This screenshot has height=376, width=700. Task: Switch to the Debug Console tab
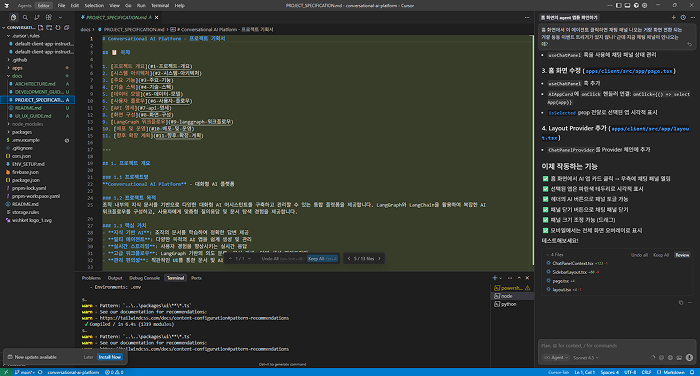(x=144, y=278)
